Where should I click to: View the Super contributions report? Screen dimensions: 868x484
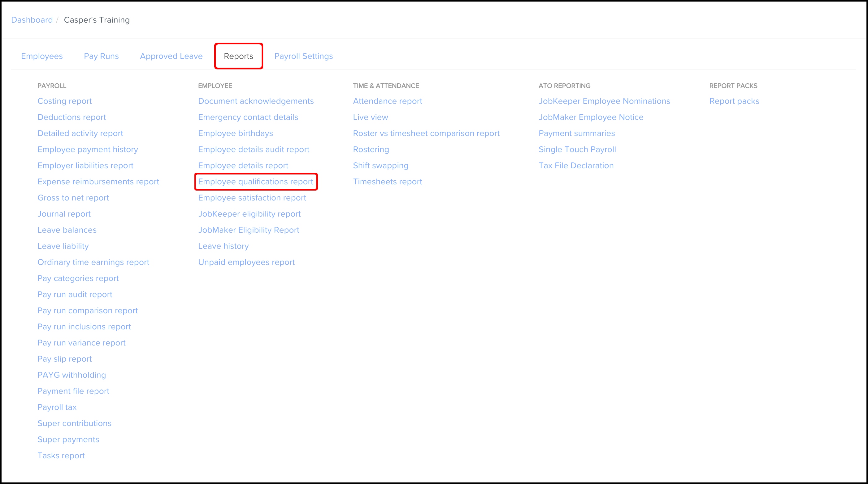[74, 423]
